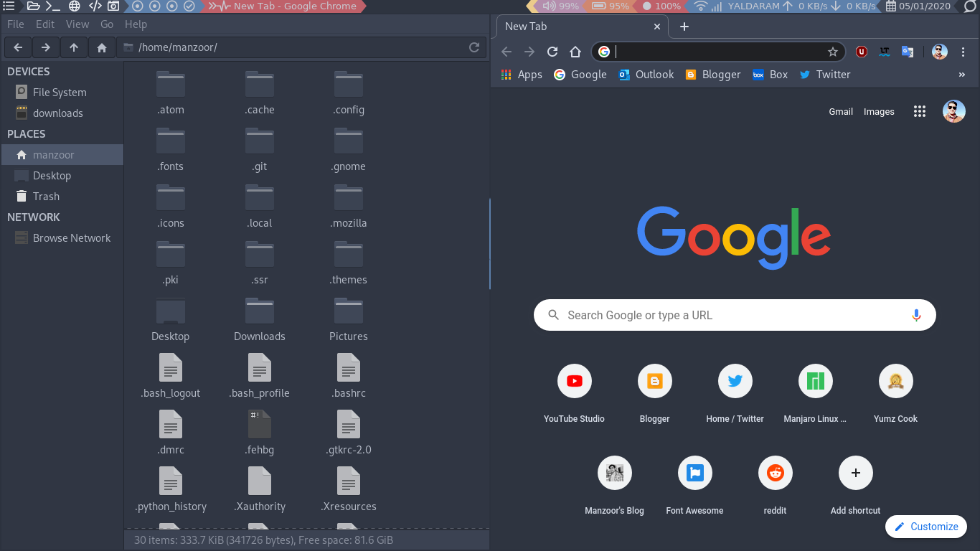Select the New Tab tab in Chrome
This screenshot has width=980, height=551.
581,27
